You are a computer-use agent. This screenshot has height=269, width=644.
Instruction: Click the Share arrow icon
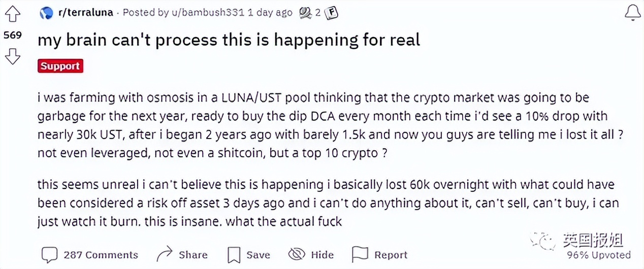(165, 254)
